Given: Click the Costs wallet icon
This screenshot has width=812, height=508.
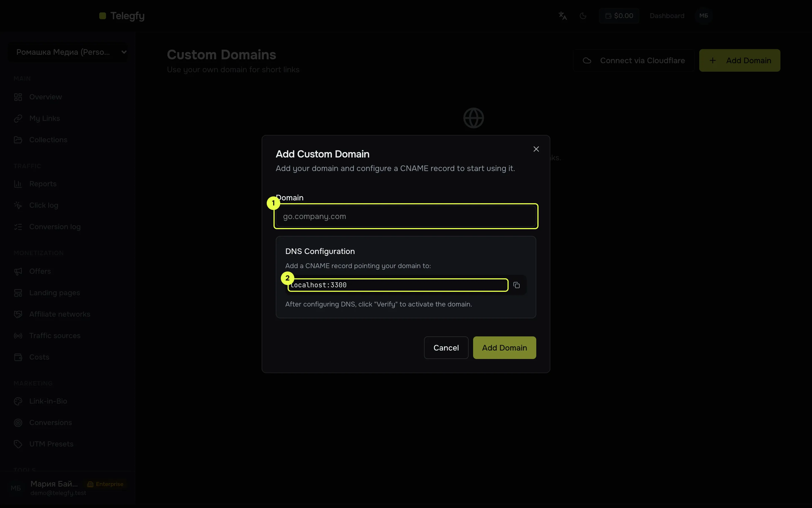Looking at the screenshot, I should point(18,357).
